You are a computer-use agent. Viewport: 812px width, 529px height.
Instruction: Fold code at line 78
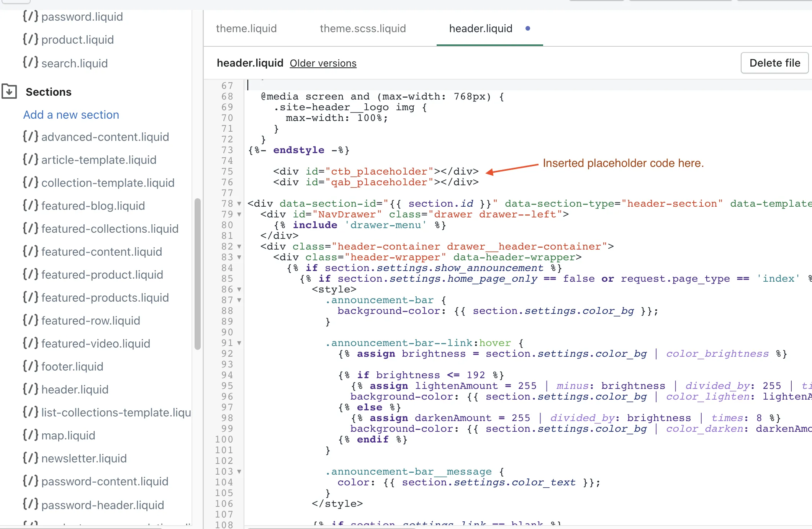coord(239,204)
